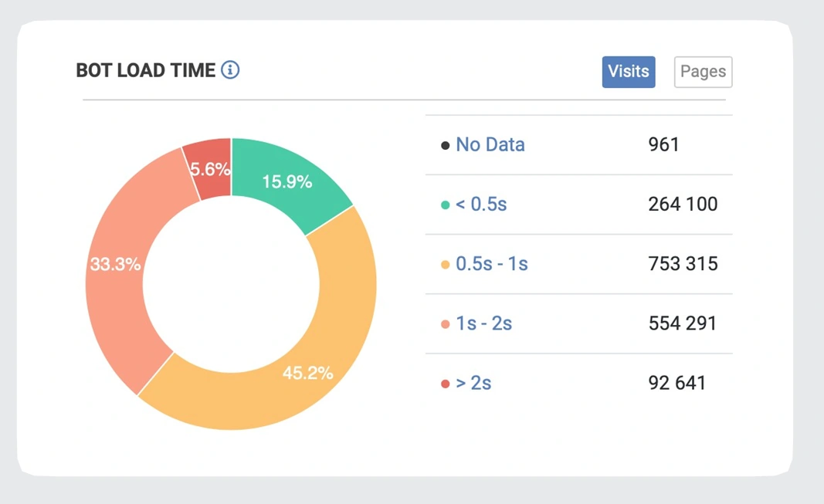Open the 1s - 2s load time link

483,323
